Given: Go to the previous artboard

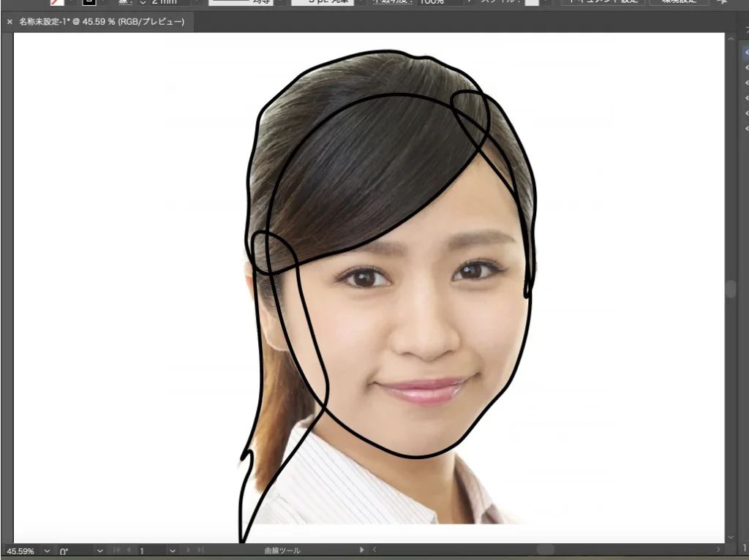Looking at the screenshot, I should click(x=129, y=550).
